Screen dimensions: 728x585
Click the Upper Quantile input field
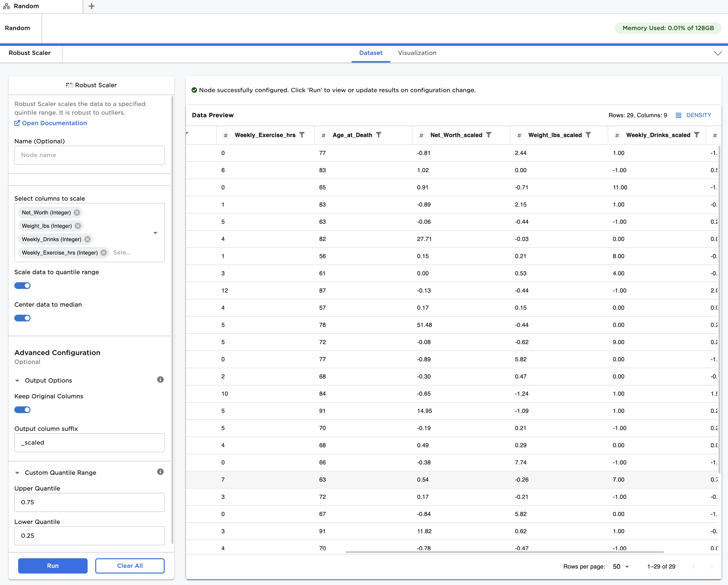coord(90,502)
